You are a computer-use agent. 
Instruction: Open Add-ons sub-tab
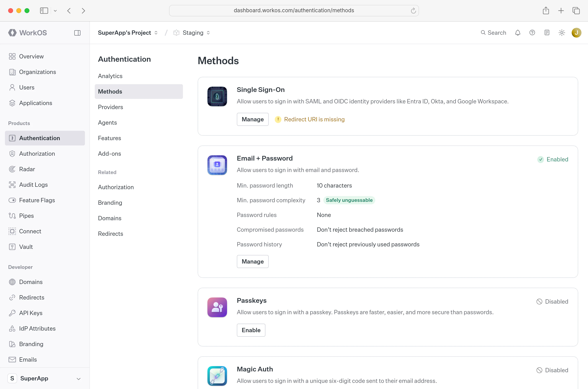tap(139, 154)
